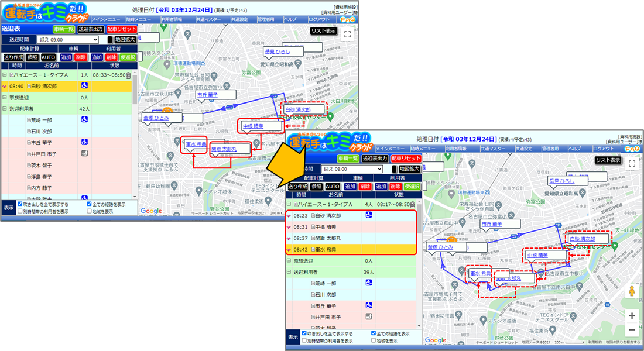
Task: Collapse the ハイエース－1-タイプA group in lower-right window
Action: 289,204
